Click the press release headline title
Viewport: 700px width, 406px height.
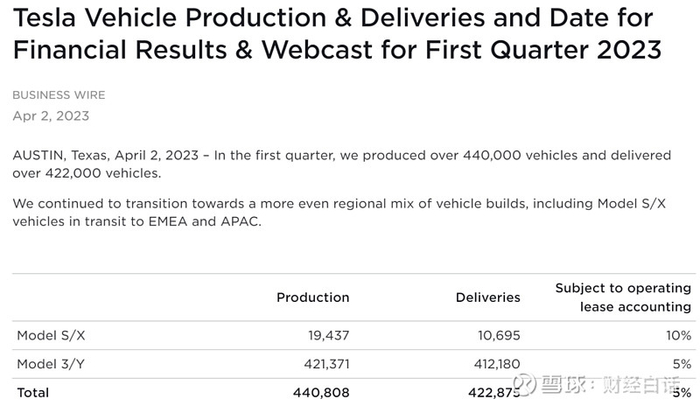(337, 33)
